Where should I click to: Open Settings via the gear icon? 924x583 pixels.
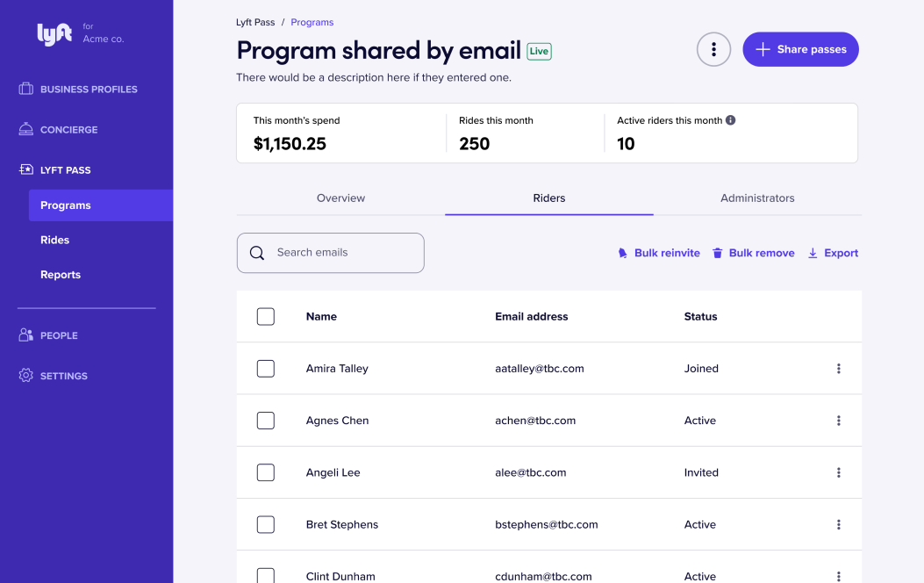[x=26, y=376]
